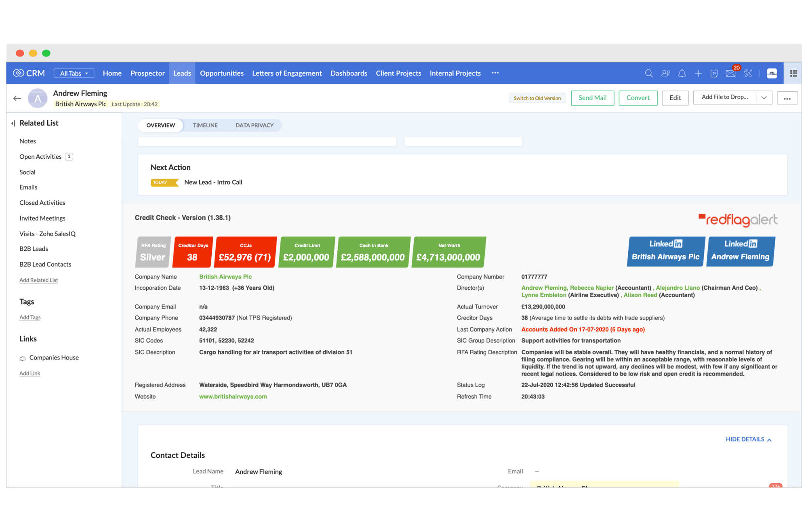Open Open Activities related list
The width and height of the screenshot is (808, 532).
40,156
